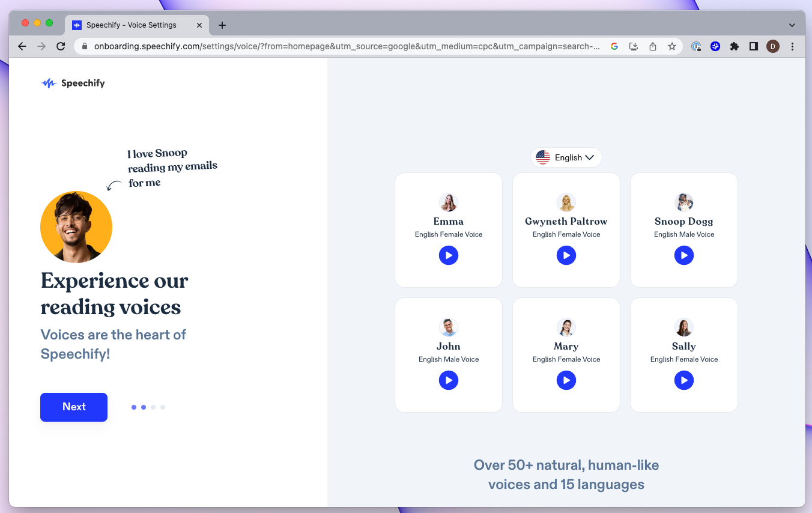Open a new browser tab
This screenshot has width=812, height=513.
pos(222,25)
